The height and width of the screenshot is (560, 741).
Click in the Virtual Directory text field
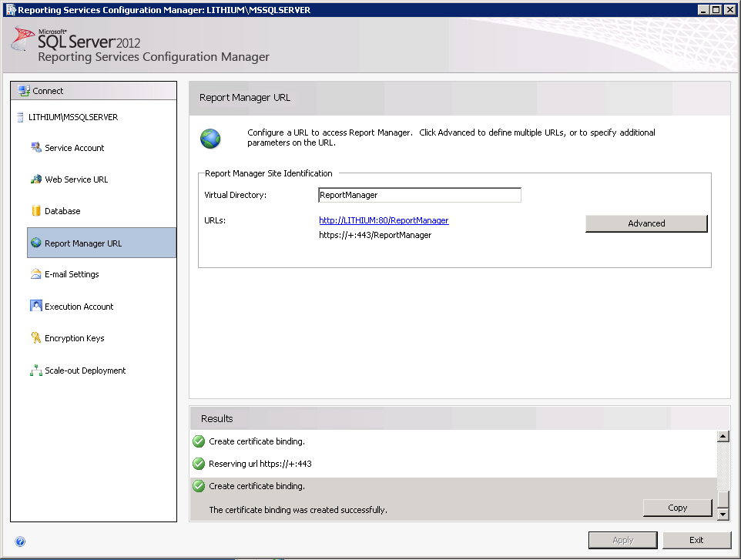pos(419,195)
